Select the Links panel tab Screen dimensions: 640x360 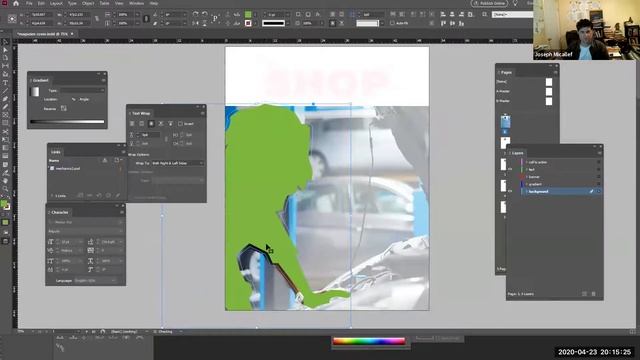(56, 152)
